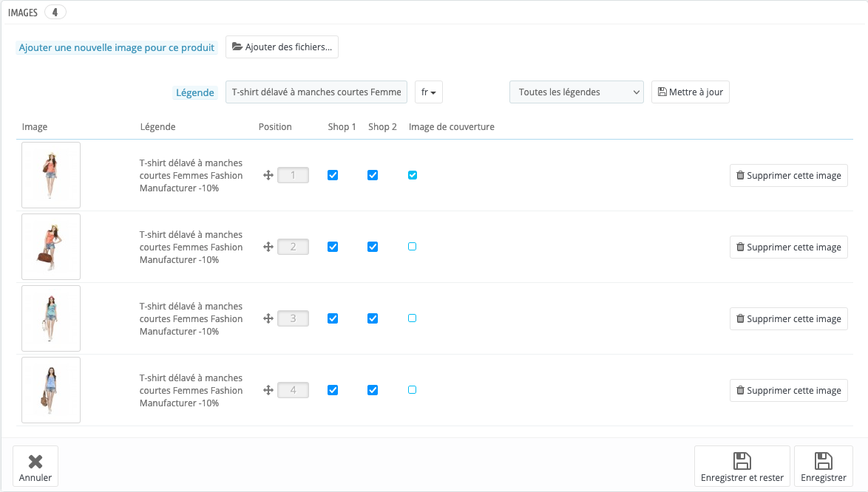The height and width of the screenshot is (492, 868).
Task: Click Mettre à jour button
Action: click(690, 92)
